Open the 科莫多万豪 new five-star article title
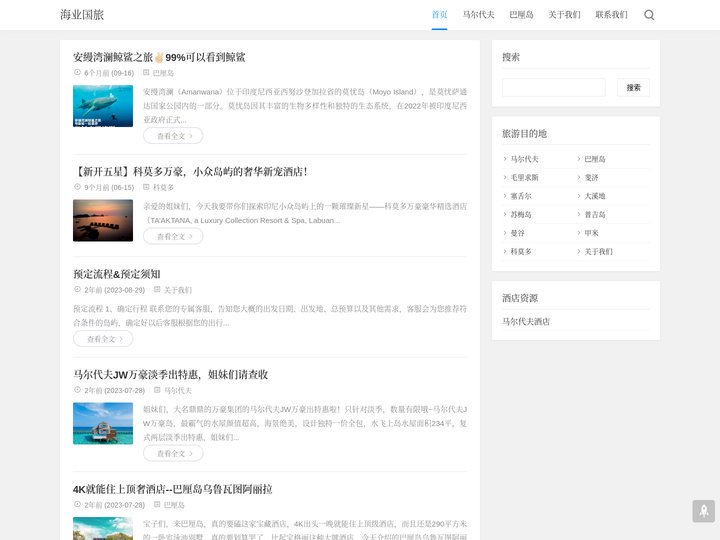The width and height of the screenshot is (720, 540). click(190, 171)
